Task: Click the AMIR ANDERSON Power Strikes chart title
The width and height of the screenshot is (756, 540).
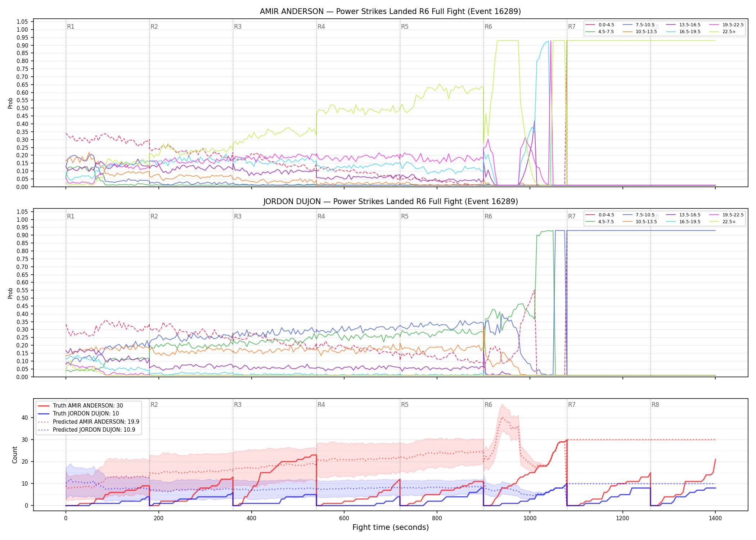Action: pos(390,12)
